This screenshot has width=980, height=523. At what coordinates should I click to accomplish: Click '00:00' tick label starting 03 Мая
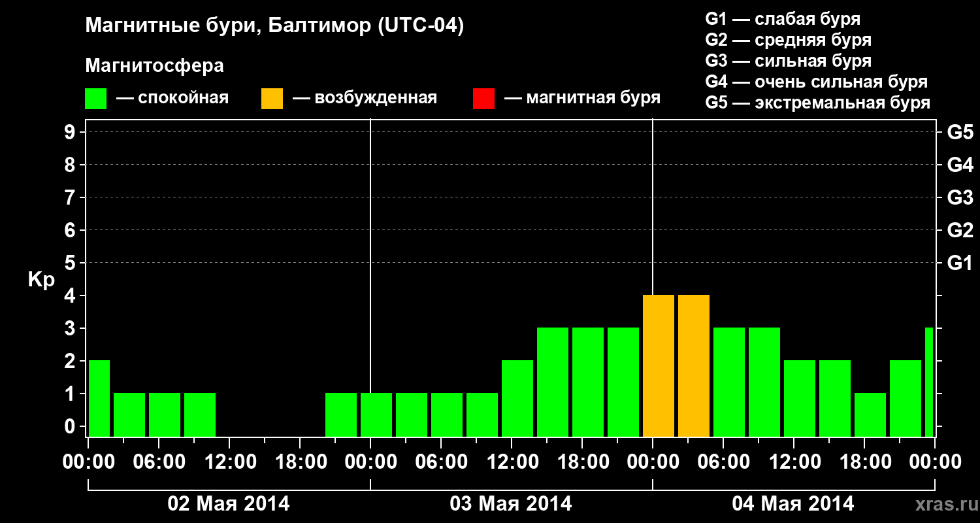370,462
